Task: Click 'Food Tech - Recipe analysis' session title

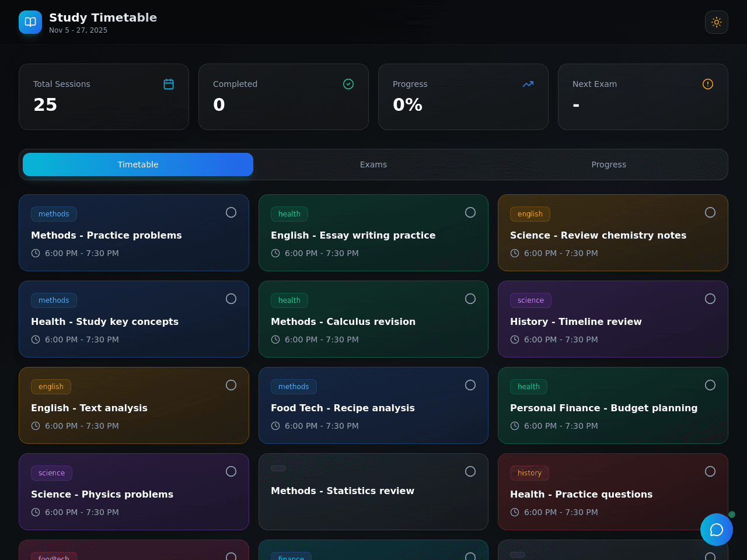Action: pos(343,408)
